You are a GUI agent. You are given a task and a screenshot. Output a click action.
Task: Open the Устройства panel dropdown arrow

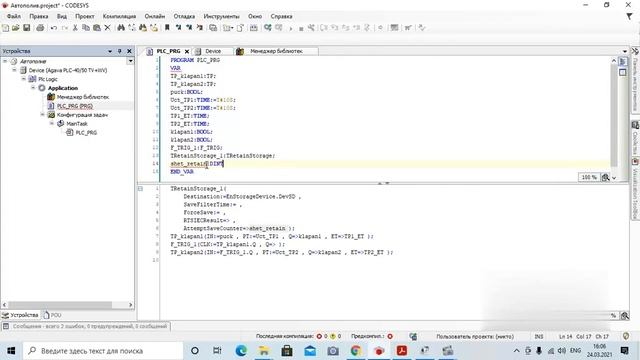[110, 51]
